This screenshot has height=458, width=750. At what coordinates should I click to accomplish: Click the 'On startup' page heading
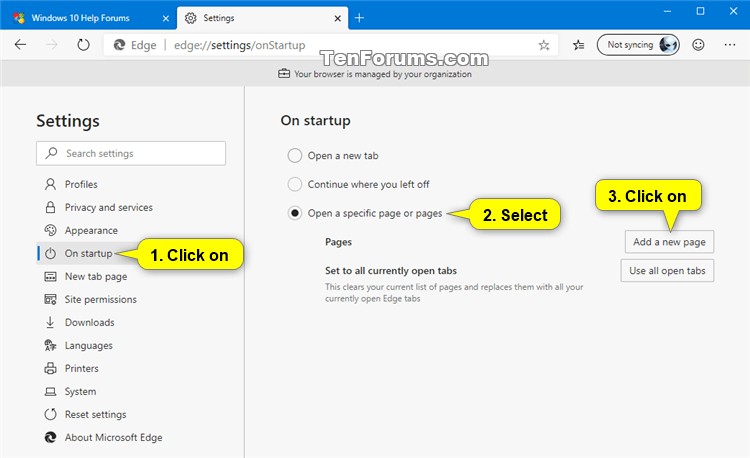[x=315, y=120]
